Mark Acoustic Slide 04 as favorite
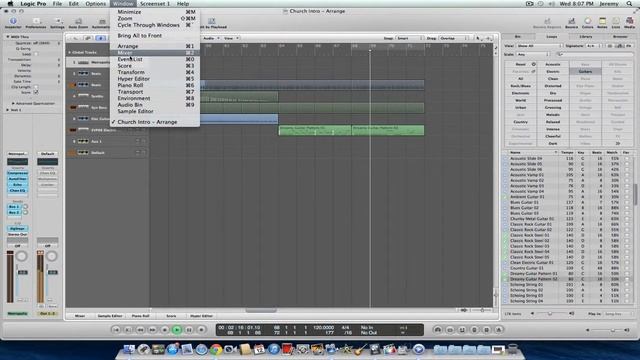 pos(627,158)
